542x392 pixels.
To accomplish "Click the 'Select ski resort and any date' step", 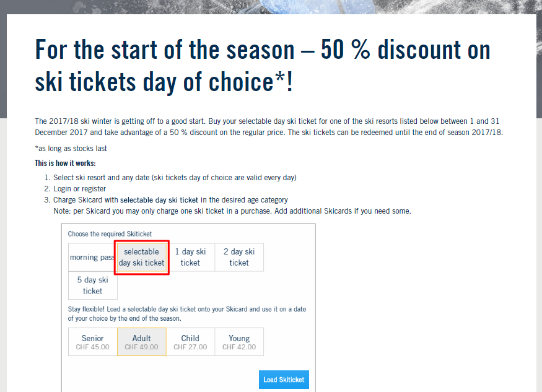I will [175, 178].
